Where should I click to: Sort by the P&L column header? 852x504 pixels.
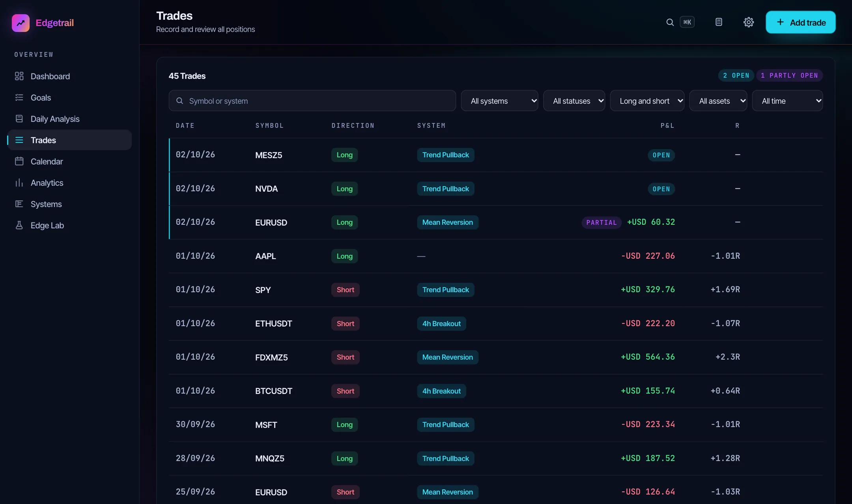[x=667, y=125]
